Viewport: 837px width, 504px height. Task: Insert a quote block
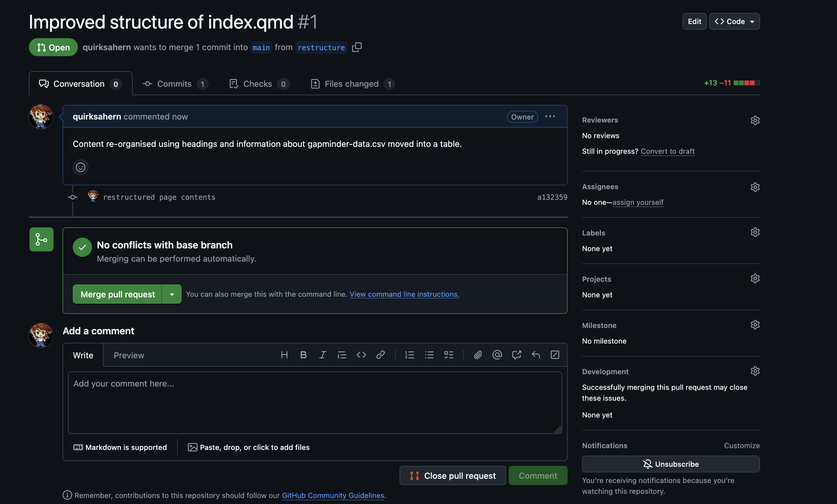[x=342, y=355]
